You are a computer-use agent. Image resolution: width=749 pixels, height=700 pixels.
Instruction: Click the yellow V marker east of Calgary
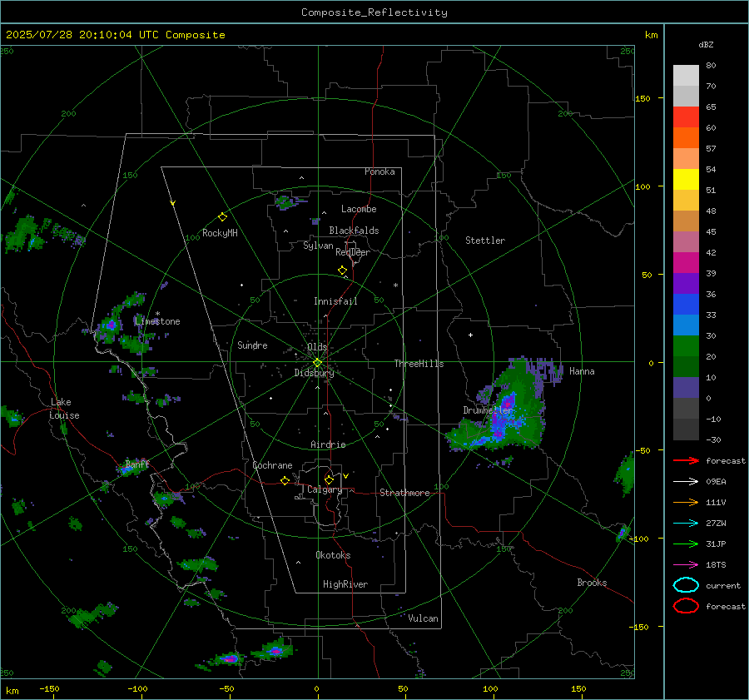tap(345, 476)
